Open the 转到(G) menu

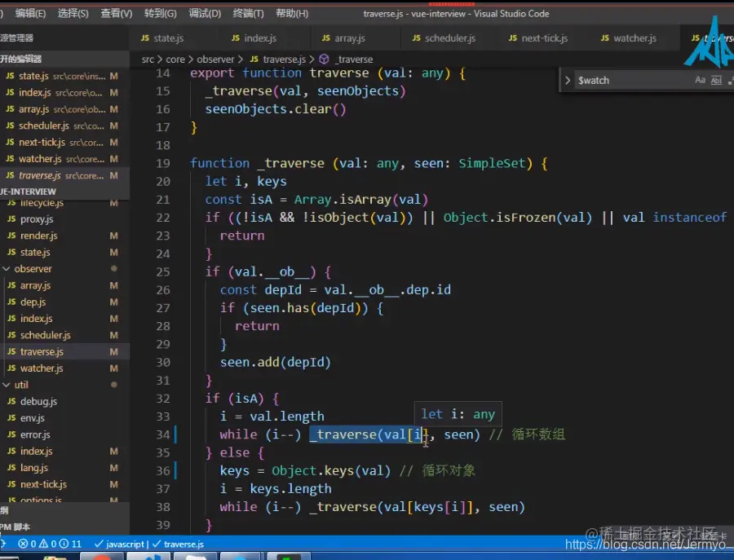[161, 14]
